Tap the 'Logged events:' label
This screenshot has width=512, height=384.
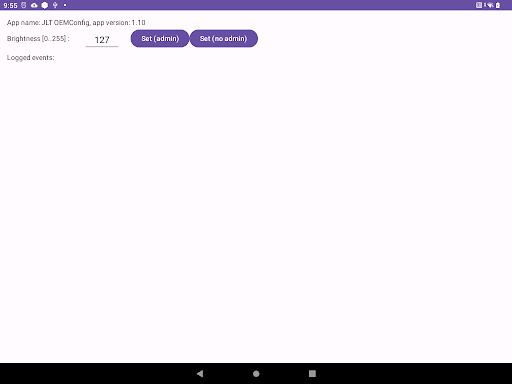30,58
